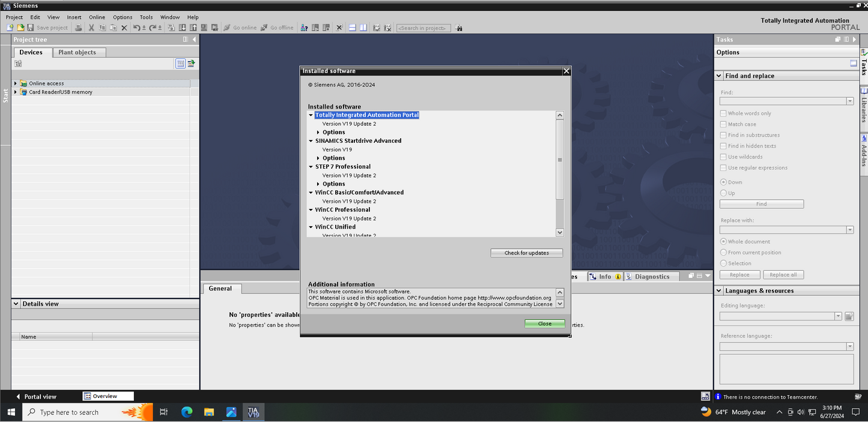Expand Options under SINAMICS Startdrive Advanced
Screen dimensions: 868x422
(318, 158)
